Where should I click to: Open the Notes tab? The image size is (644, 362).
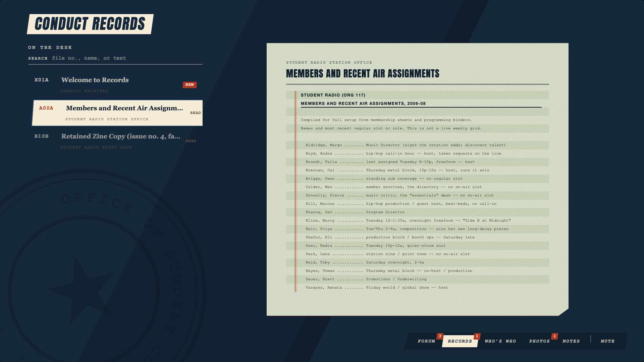point(571,341)
